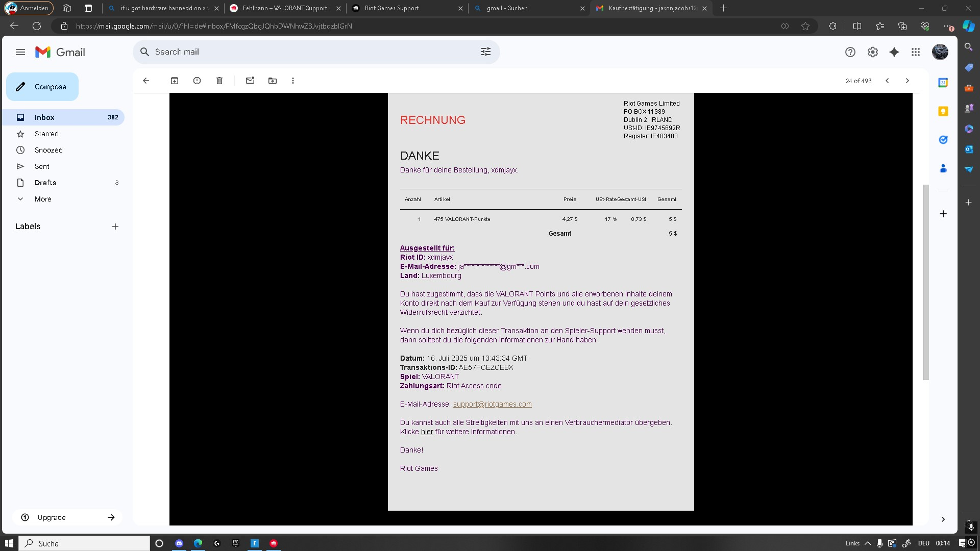Click DEU keyboard language indicator
The width and height of the screenshot is (980, 551).
pyautogui.click(x=924, y=543)
